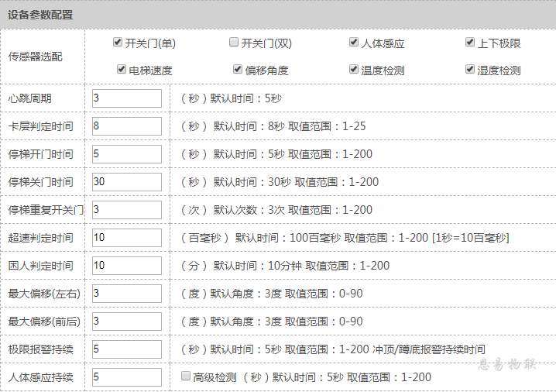Click the 停梯关门时间 input field
The height and width of the screenshot is (392, 556).
point(126,182)
